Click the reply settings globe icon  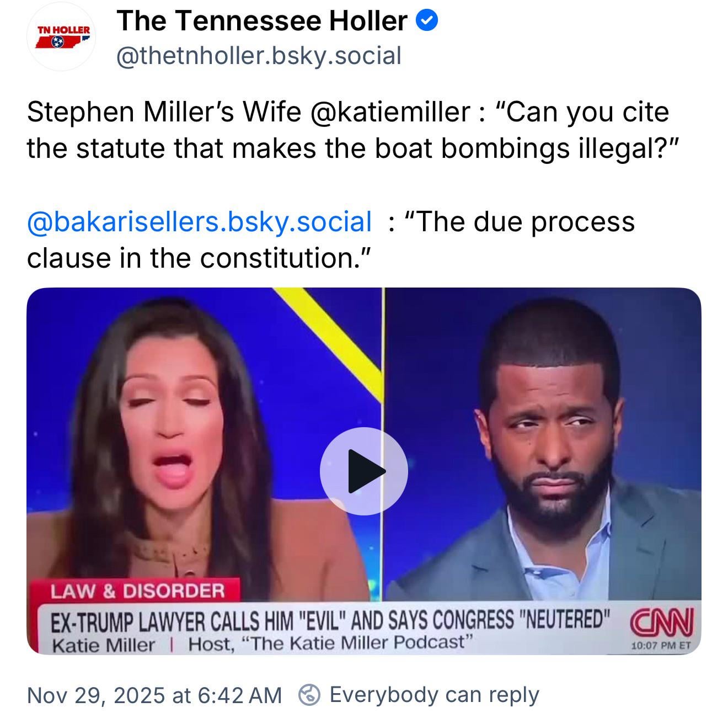coord(309,695)
